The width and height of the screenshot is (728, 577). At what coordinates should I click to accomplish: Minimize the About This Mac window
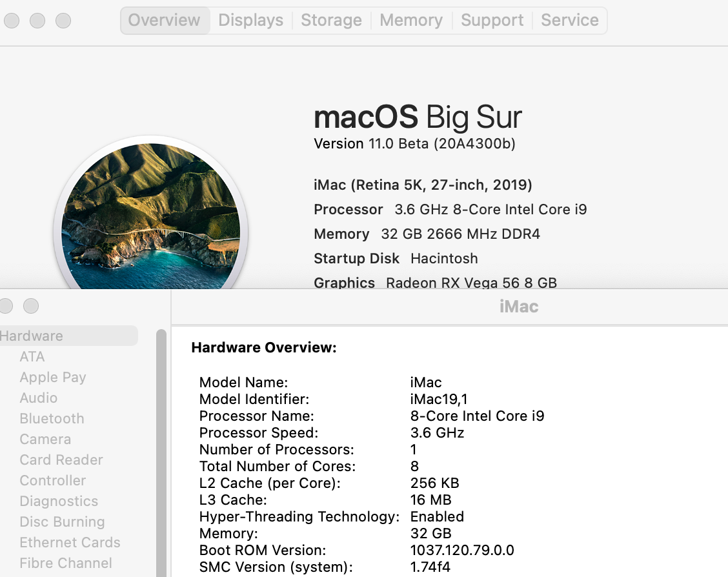37,21
